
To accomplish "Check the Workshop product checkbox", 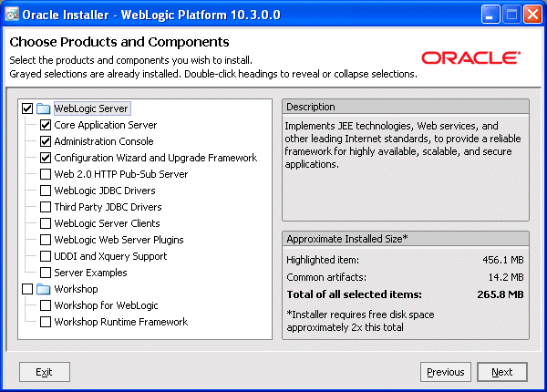I will tap(27, 289).
